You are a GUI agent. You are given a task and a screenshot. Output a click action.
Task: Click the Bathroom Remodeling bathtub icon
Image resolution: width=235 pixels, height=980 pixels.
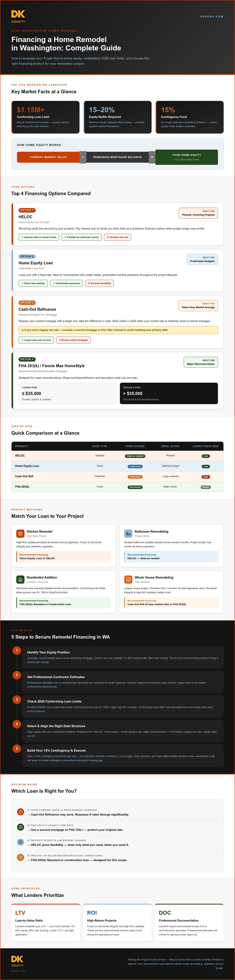(x=128, y=533)
